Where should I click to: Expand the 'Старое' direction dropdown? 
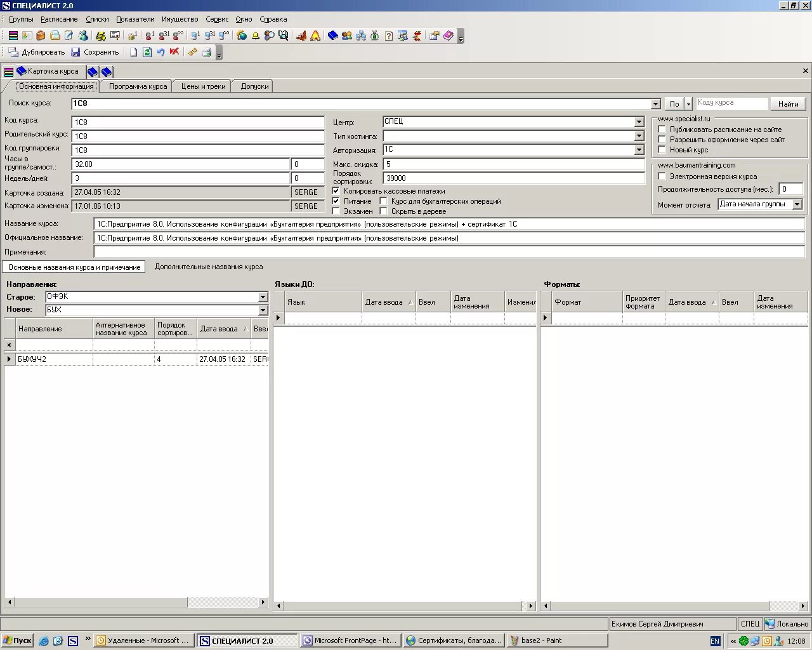coord(263,297)
